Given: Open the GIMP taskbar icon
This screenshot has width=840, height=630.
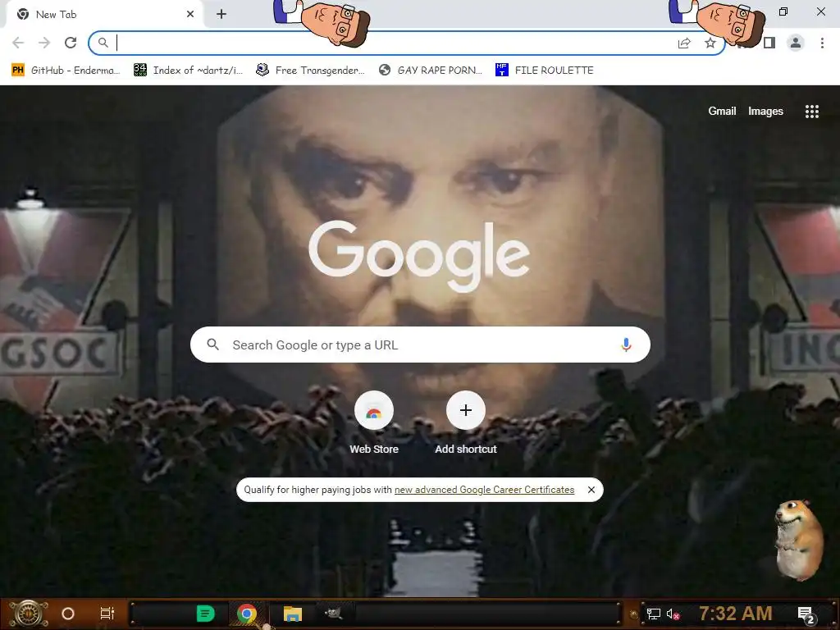Looking at the screenshot, I should pyautogui.click(x=334, y=613).
